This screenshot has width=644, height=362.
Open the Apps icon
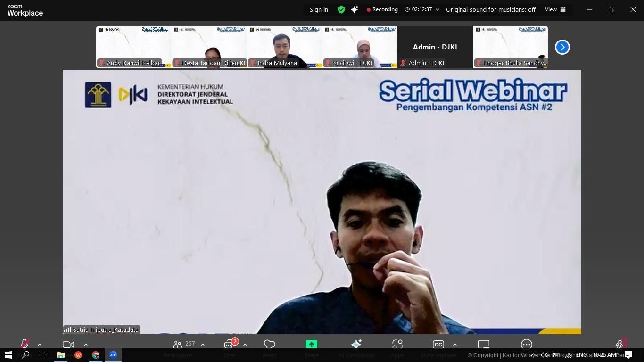pos(397,344)
